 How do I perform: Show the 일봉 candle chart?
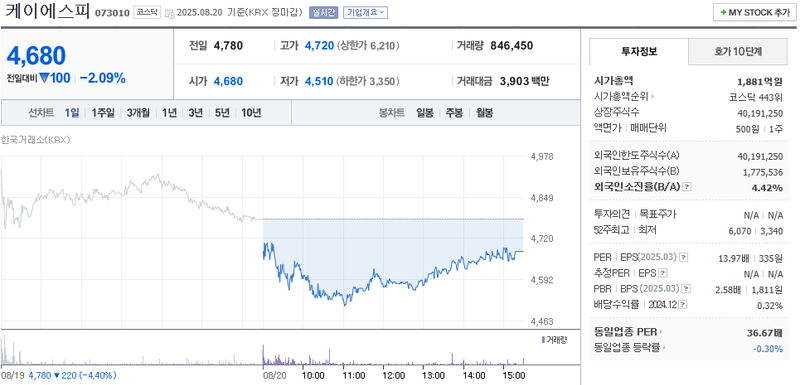pyautogui.click(x=424, y=113)
